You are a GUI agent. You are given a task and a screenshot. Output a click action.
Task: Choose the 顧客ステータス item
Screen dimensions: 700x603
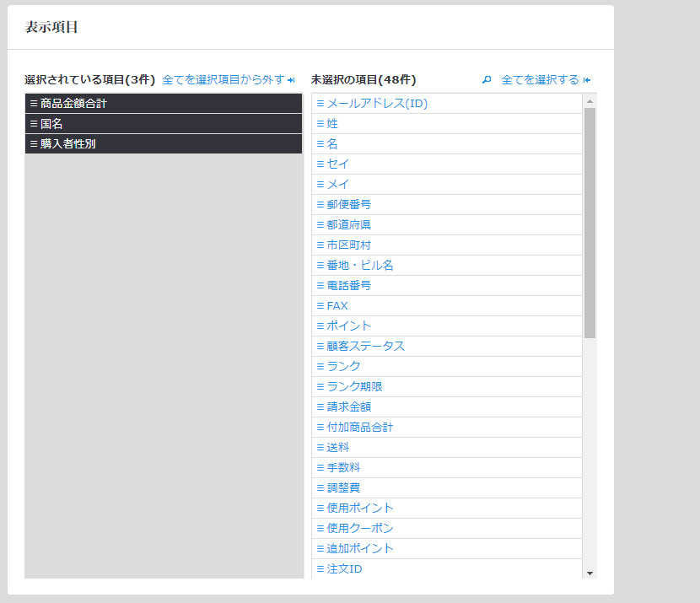(x=366, y=347)
